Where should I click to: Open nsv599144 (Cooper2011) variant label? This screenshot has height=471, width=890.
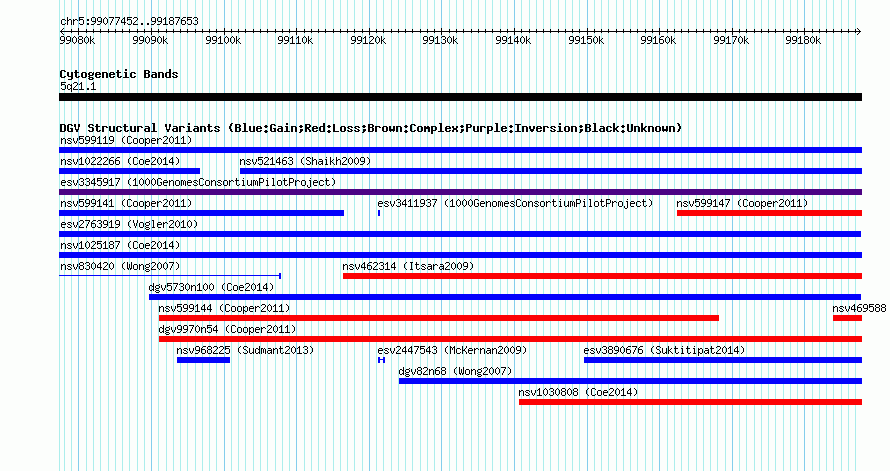pyautogui.click(x=224, y=308)
